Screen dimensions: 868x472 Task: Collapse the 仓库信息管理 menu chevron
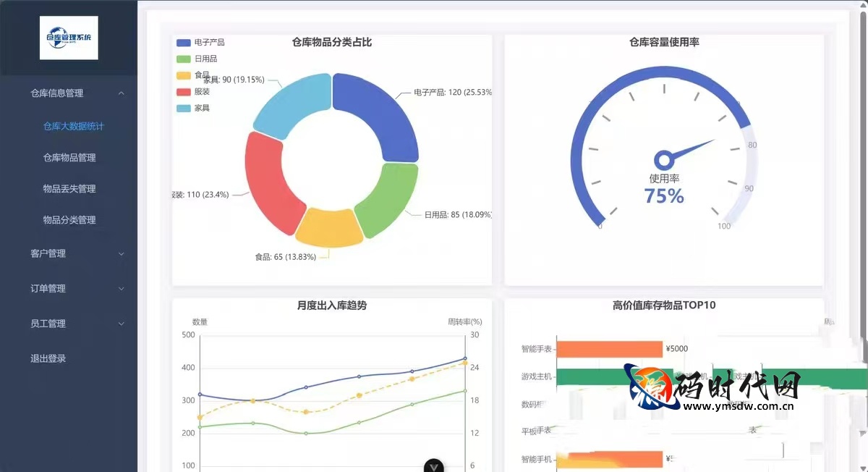coord(122,93)
